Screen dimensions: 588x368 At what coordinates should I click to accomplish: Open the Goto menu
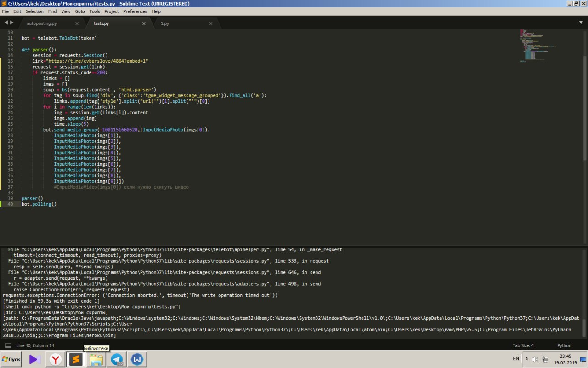(80, 11)
